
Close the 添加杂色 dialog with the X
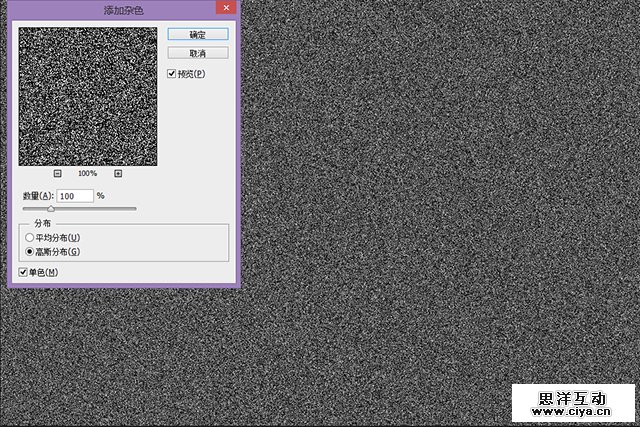pyautogui.click(x=227, y=8)
